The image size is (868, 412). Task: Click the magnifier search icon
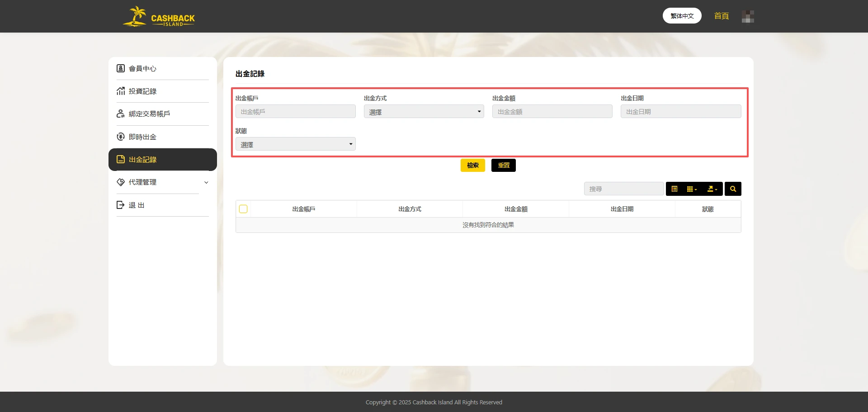coord(732,189)
